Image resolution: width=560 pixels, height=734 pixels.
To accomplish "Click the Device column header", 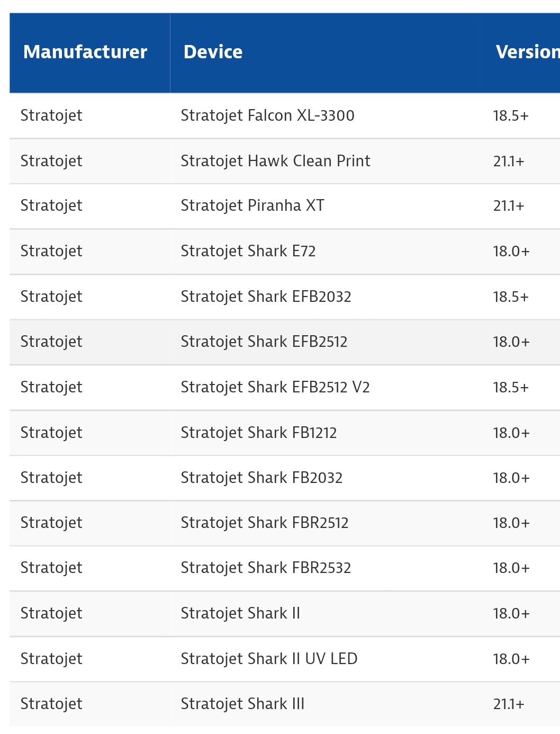I will point(213,52).
